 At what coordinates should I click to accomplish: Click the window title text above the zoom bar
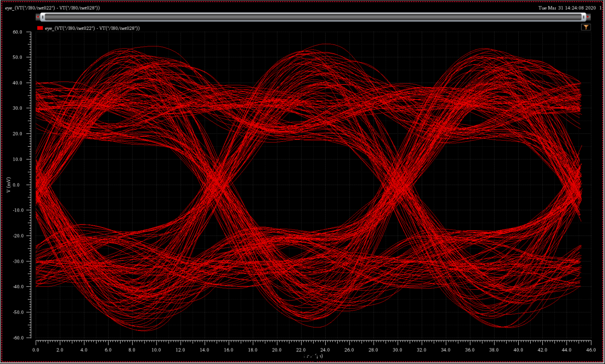click(x=52, y=8)
